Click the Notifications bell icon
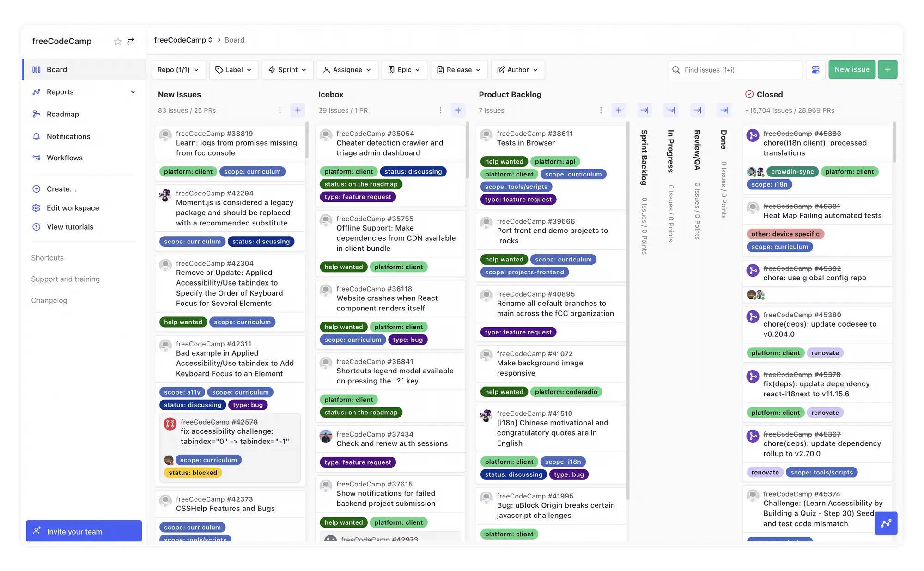The height and width of the screenshot is (571, 924). point(36,136)
